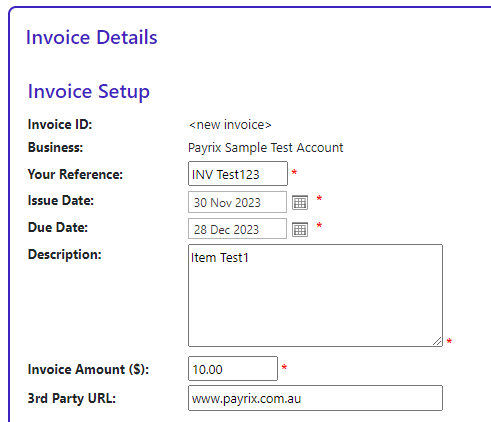Click the 3rd Party URL label
This screenshot has height=422, width=491.
coord(72,398)
